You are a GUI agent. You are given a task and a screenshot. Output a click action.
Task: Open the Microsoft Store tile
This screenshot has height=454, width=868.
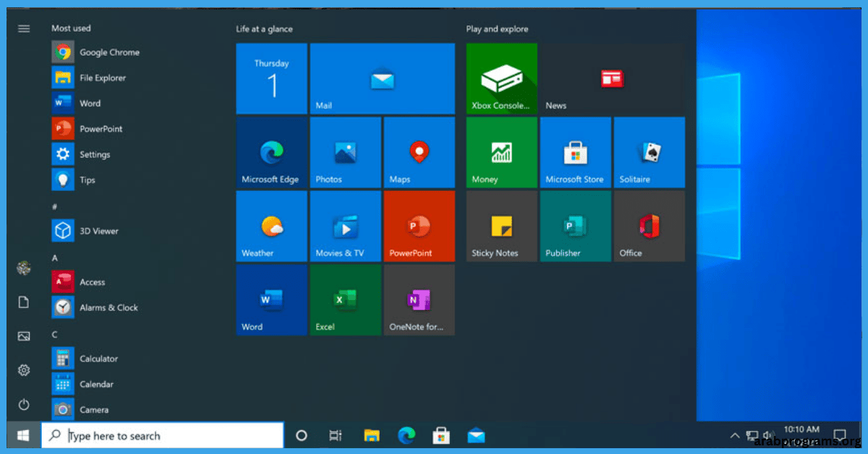tap(575, 153)
